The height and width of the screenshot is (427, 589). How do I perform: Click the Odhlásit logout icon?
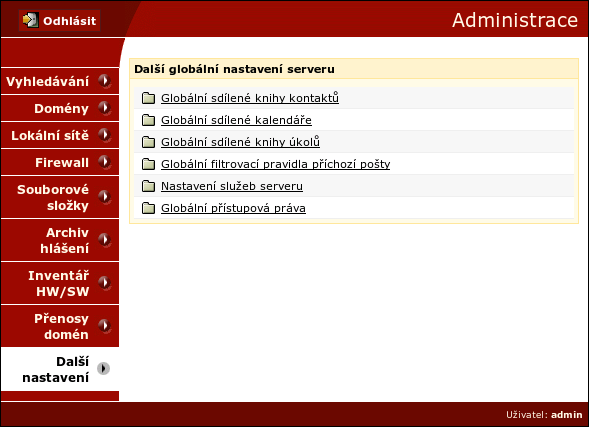[x=30, y=20]
